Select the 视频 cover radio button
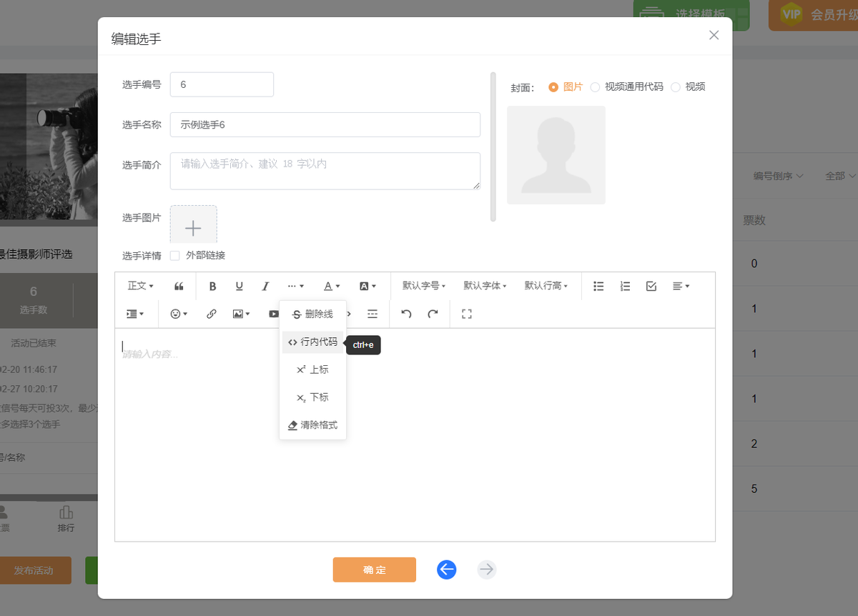Image resolution: width=858 pixels, height=616 pixels. tap(676, 87)
